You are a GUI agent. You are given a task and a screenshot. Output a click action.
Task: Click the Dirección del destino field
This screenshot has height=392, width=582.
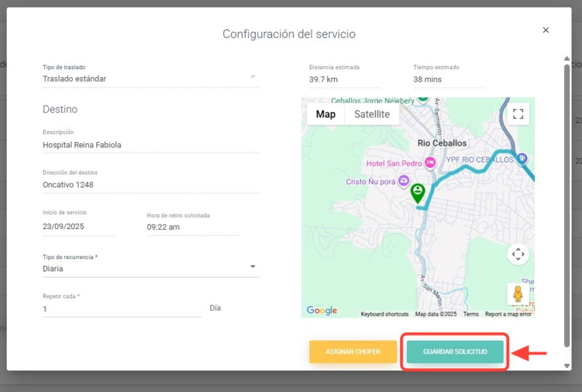[151, 185]
